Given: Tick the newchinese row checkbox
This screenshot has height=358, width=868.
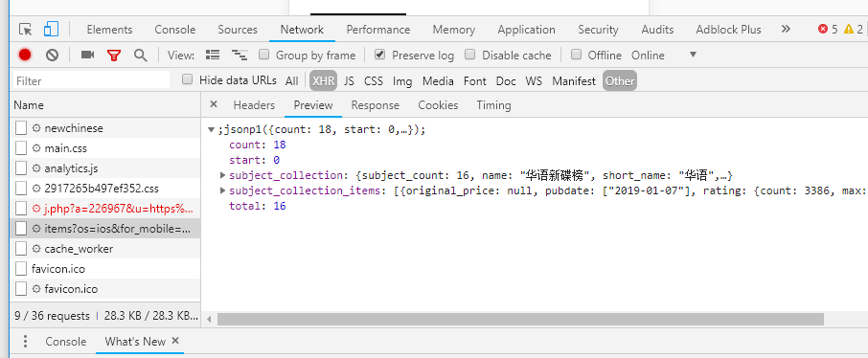Looking at the screenshot, I should 21,128.
